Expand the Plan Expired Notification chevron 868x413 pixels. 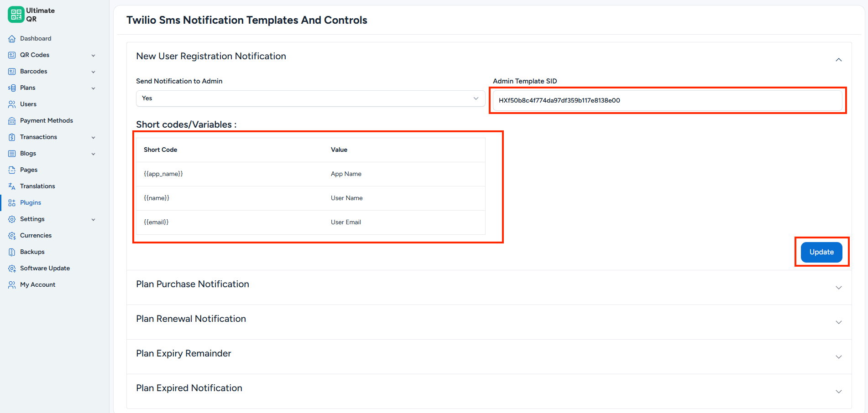[838, 392]
